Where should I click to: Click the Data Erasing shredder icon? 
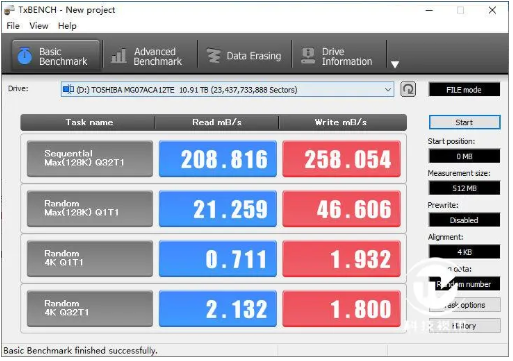click(213, 56)
